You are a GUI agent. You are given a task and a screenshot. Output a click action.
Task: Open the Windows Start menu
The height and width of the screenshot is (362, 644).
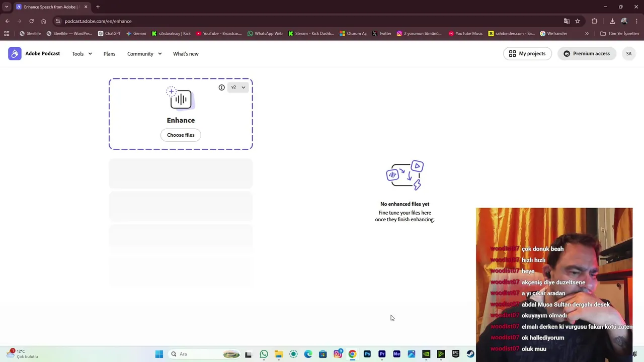(159, 354)
